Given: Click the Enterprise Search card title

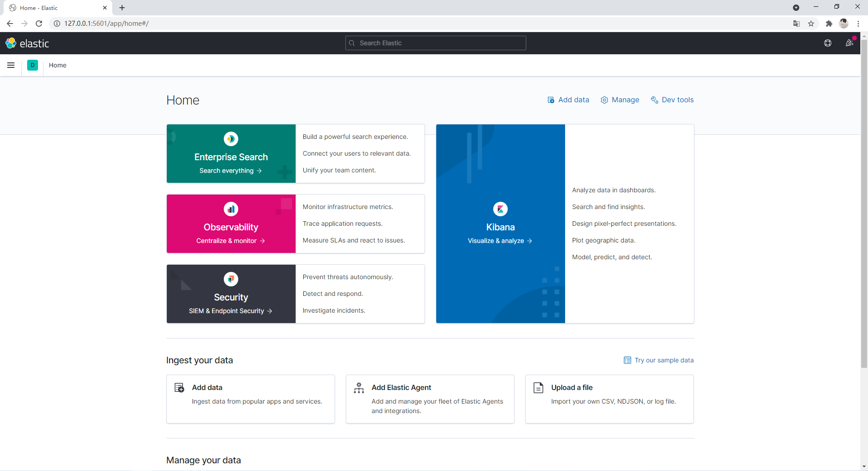Looking at the screenshot, I should [231, 157].
